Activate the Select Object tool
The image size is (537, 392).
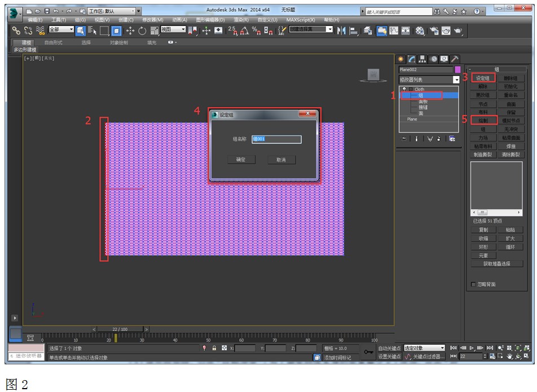[80, 31]
